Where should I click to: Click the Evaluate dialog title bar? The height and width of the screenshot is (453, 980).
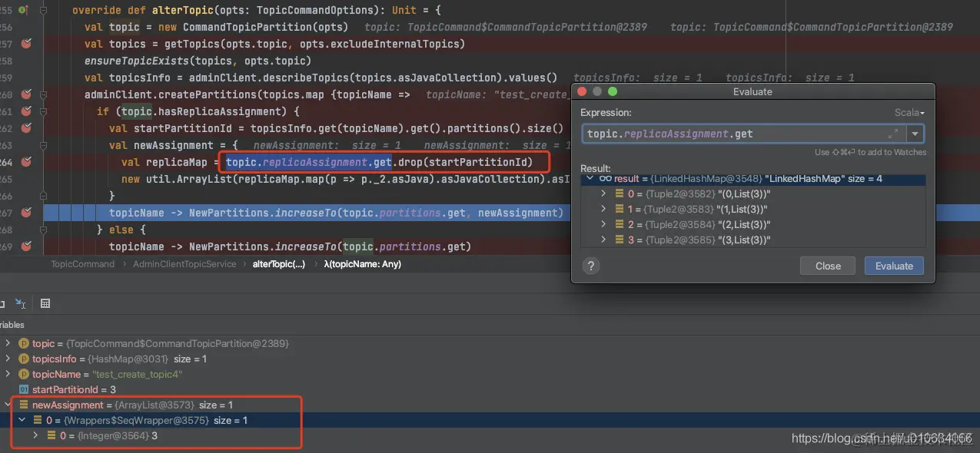tap(752, 91)
